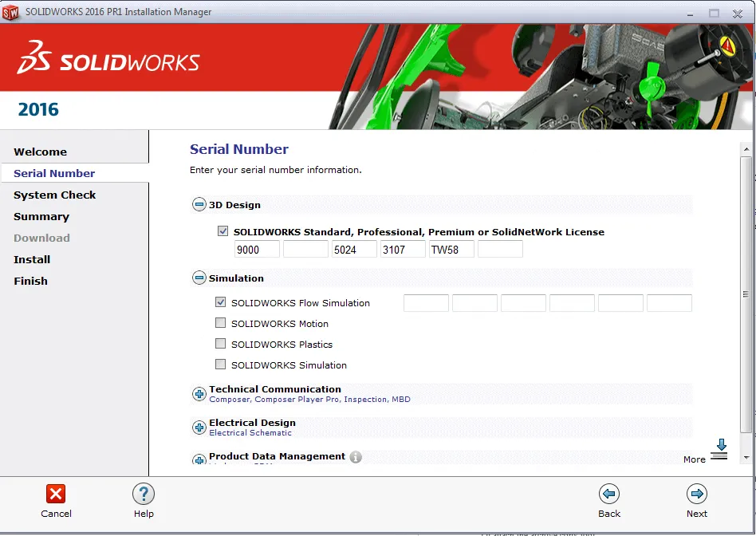This screenshot has height=536, width=756.
Task: Go back using circular Back arrow icon
Action: [609, 495]
